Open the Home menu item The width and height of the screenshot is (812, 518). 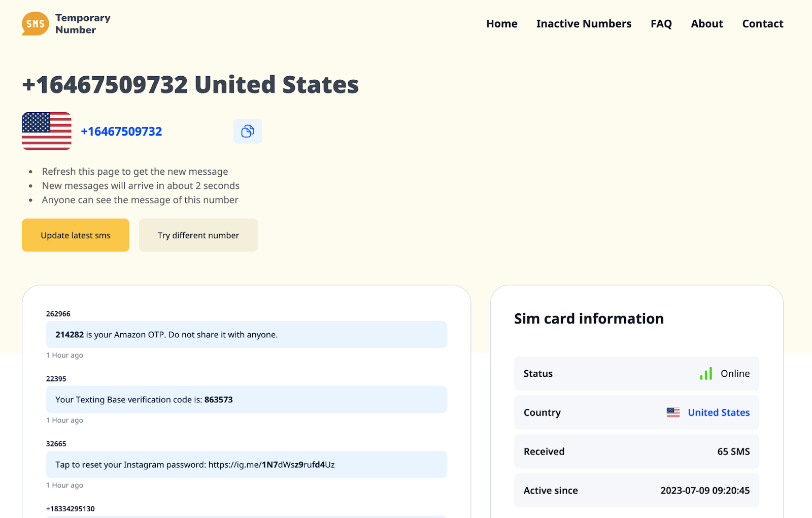(x=502, y=24)
